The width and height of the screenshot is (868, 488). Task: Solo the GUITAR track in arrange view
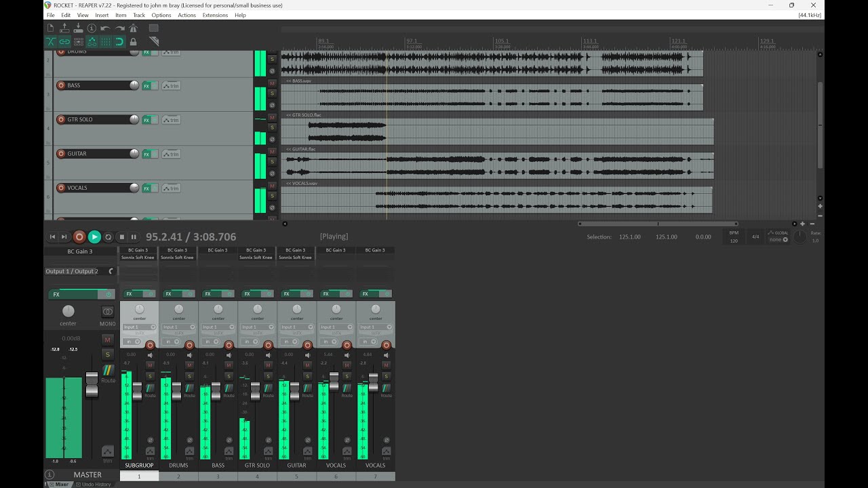click(x=272, y=162)
